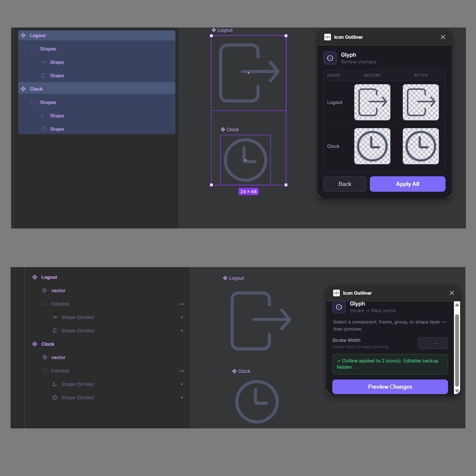Click the Logout component icon above the vector layer

(35, 277)
